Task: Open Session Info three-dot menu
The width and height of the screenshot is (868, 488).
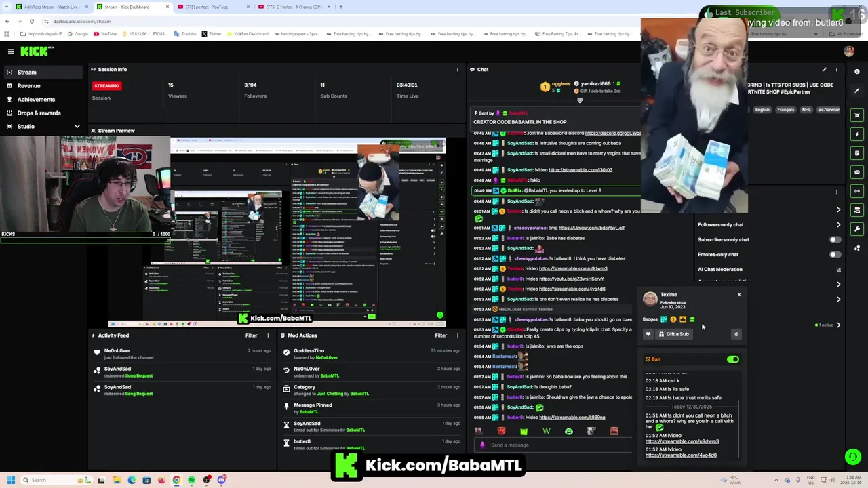Action: click(457, 69)
